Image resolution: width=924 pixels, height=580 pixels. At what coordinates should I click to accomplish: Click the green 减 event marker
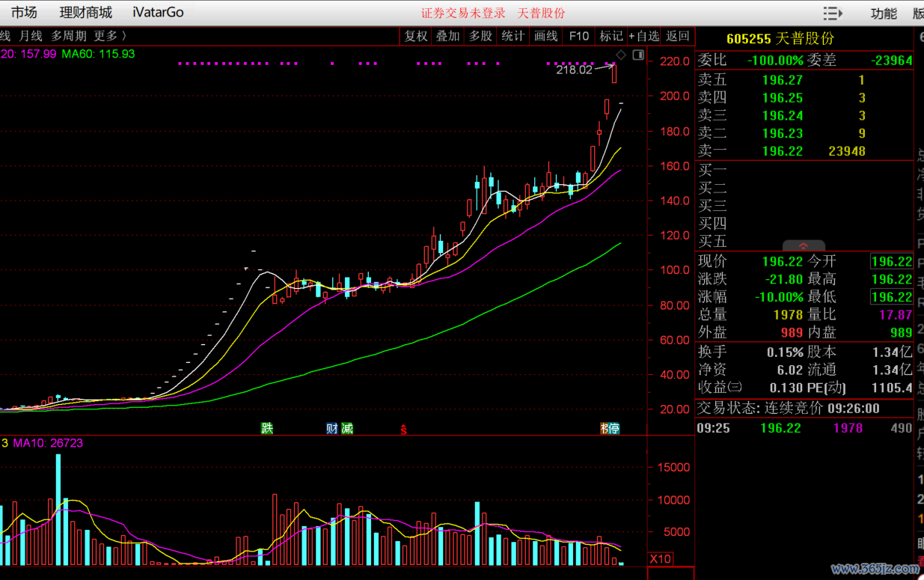[347, 429]
